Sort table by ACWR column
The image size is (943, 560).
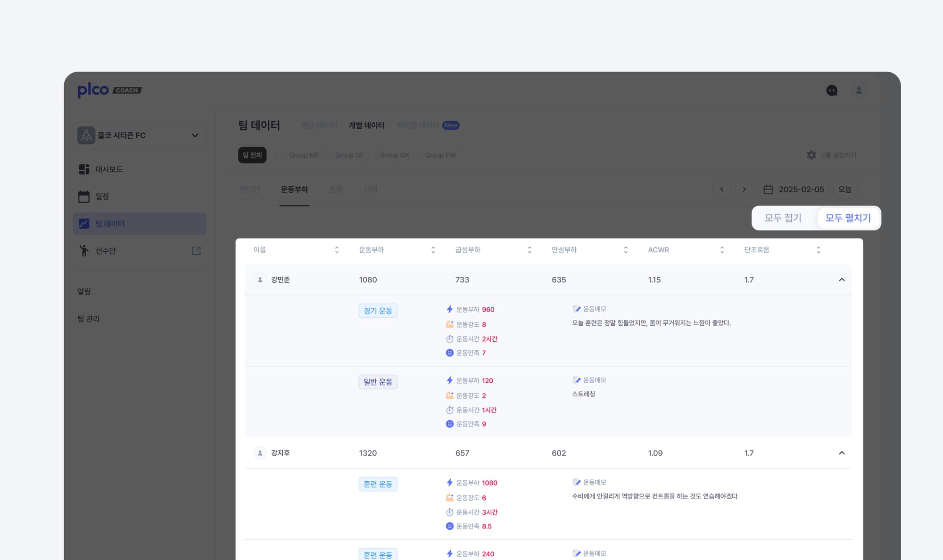click(x=722, y=250)
